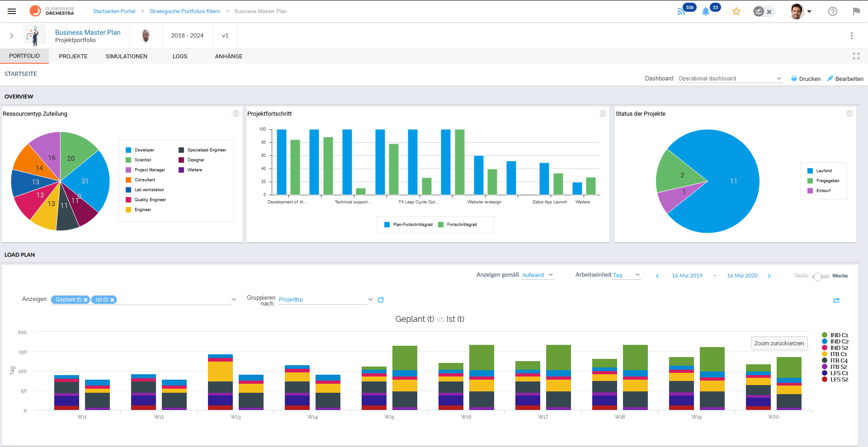This screenshot has width=868, height=447.
Task: Click the Drucken printer icon
Action: click(x=794, y=79)
